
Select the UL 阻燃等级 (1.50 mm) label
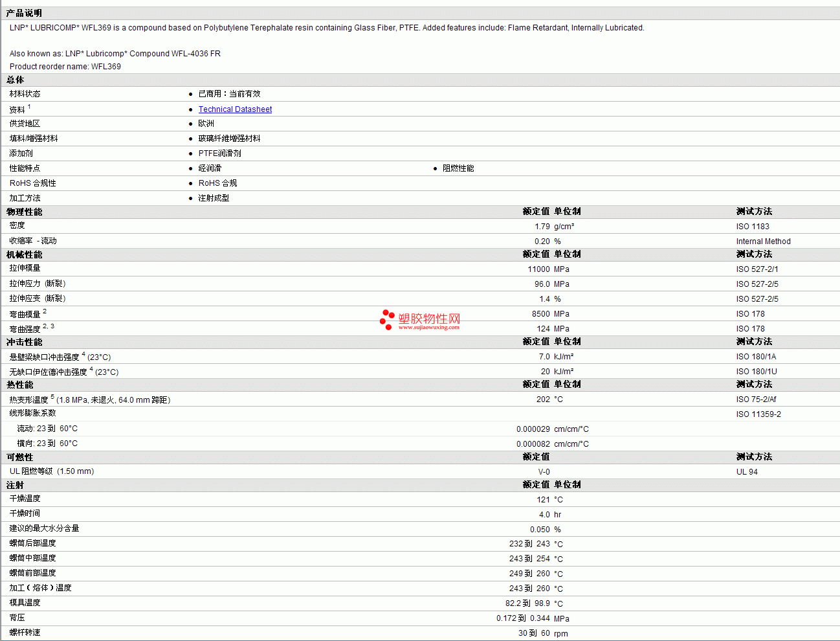click(x=52, y=471)
